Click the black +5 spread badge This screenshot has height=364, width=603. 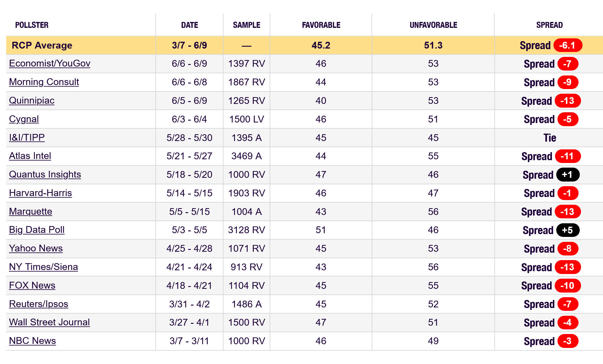tap(567, 230)
